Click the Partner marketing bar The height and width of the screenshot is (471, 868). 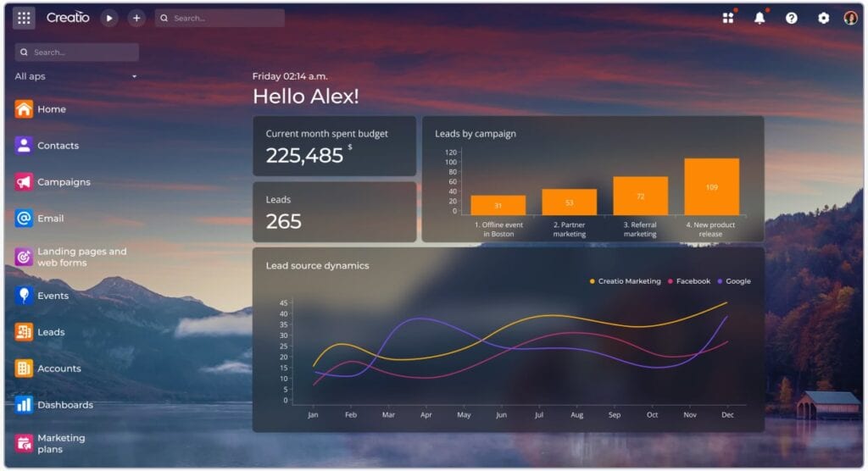pos(569,202)
